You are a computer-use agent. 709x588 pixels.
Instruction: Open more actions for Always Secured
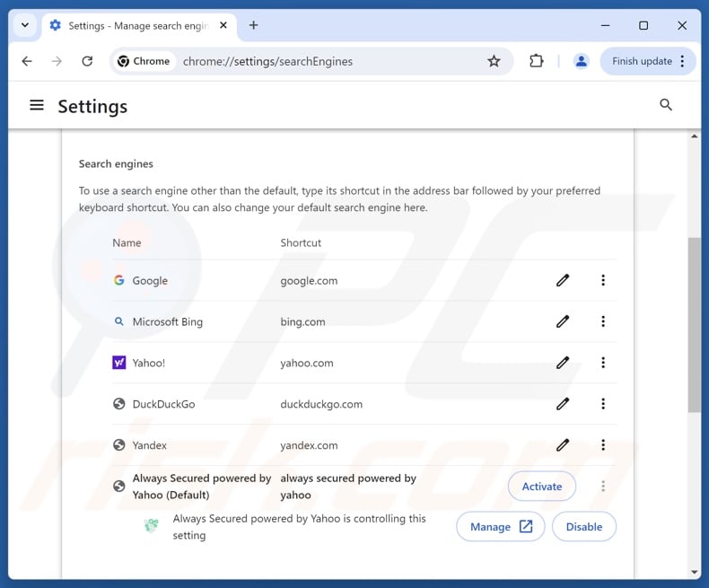[603, 487]
